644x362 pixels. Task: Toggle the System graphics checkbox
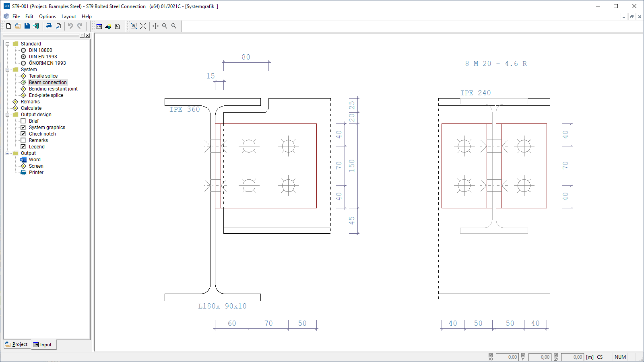pos(23,128)
